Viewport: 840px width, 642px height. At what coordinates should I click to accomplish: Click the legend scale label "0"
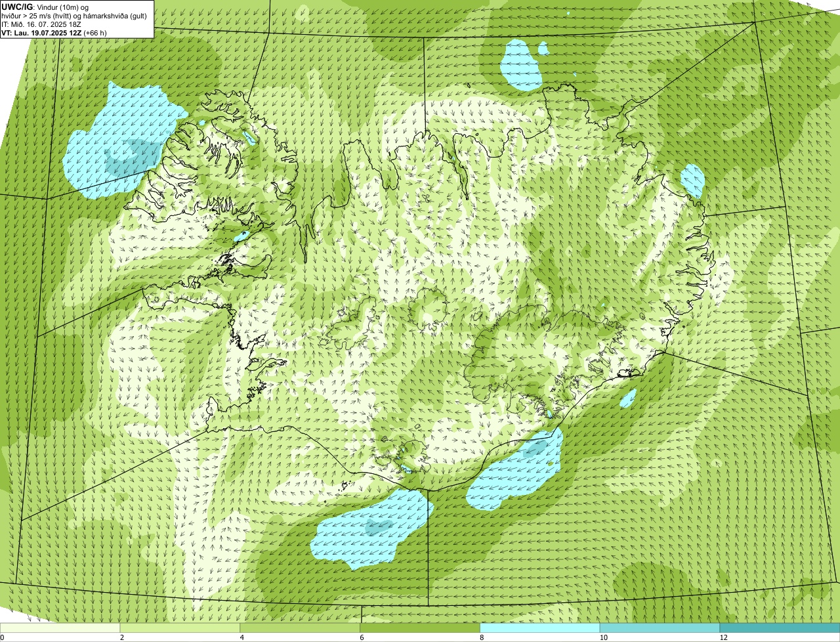pyautogui.click(x=2, y=637)
